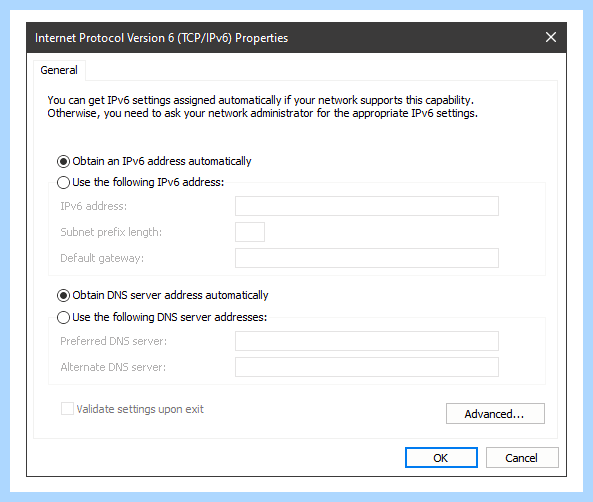Click the Alternate DNS server field

point(366,367)
